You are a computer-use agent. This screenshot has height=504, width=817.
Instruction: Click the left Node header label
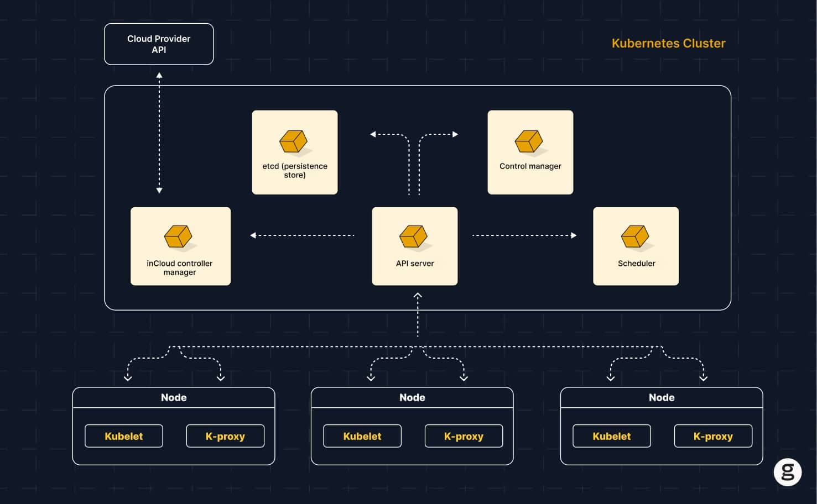[174, 397]
